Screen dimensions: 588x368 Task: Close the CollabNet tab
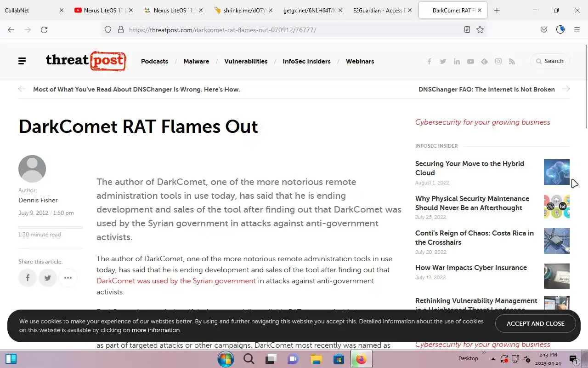(x=62, y=10)
